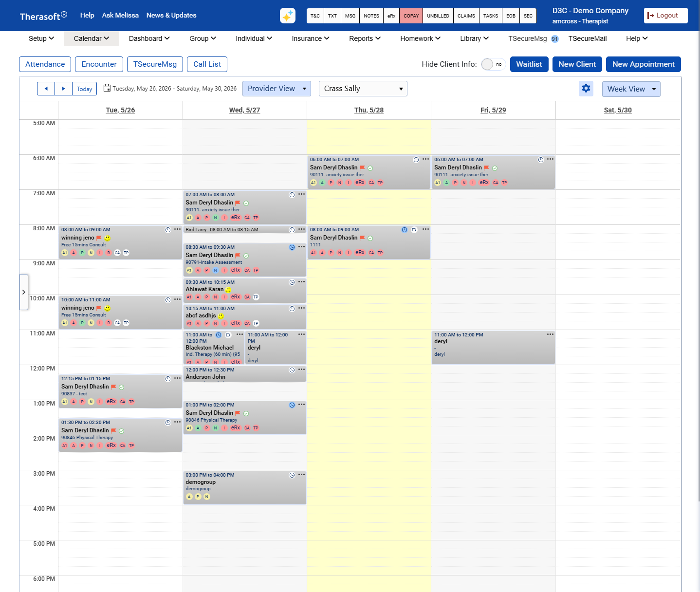Open three-dot menu on Thursday 06:00 AM appointment
Viewport: 700px width, 592px height.
pyautogui.click(x=426, y=159)
